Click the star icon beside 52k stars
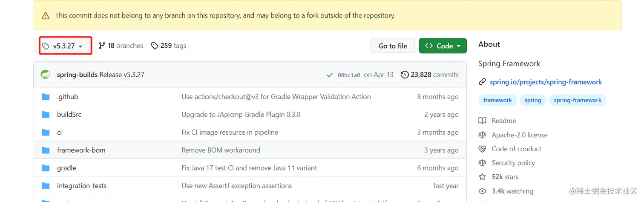The height and width of the screenshot is (202, 644). (x=482, y=177)
